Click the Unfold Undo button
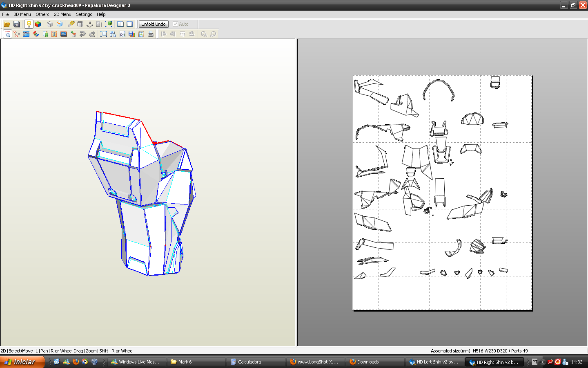 click(x=154, y=24)
